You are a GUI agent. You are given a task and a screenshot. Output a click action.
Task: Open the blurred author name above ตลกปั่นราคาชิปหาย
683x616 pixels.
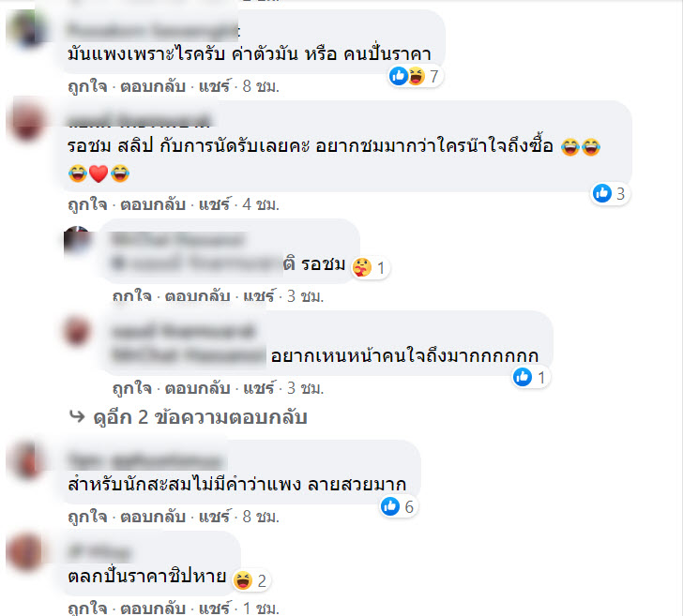click(x=99, y=552)
